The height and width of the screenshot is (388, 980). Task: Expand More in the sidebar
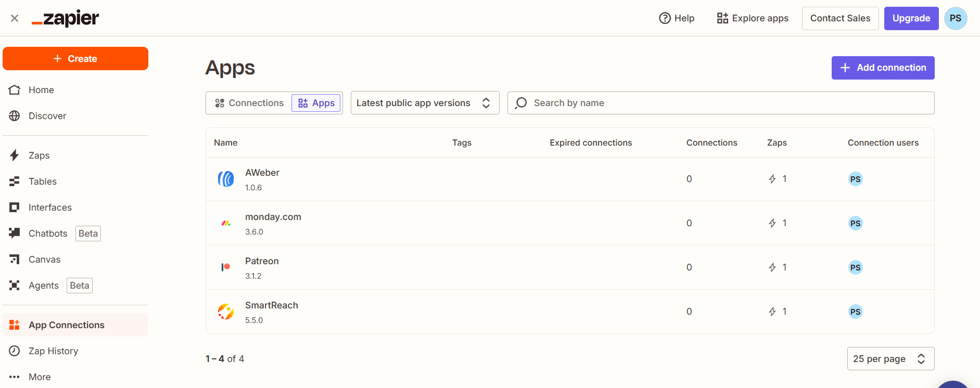tap(75, 377)
